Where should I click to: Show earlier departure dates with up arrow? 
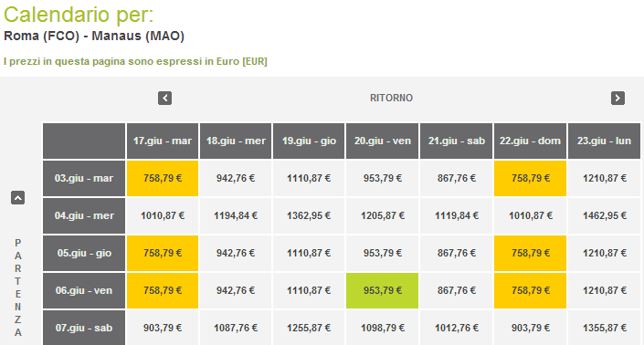pos(17,198)
